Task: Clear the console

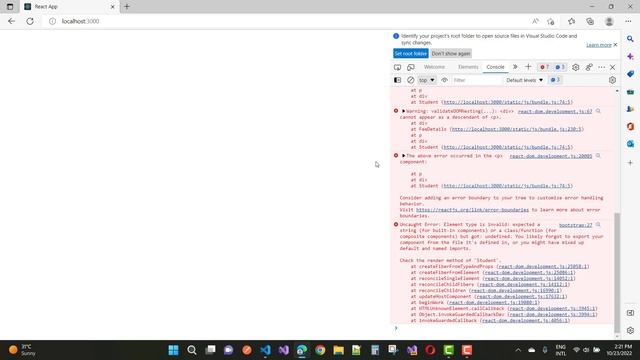Action: [411, 80]
